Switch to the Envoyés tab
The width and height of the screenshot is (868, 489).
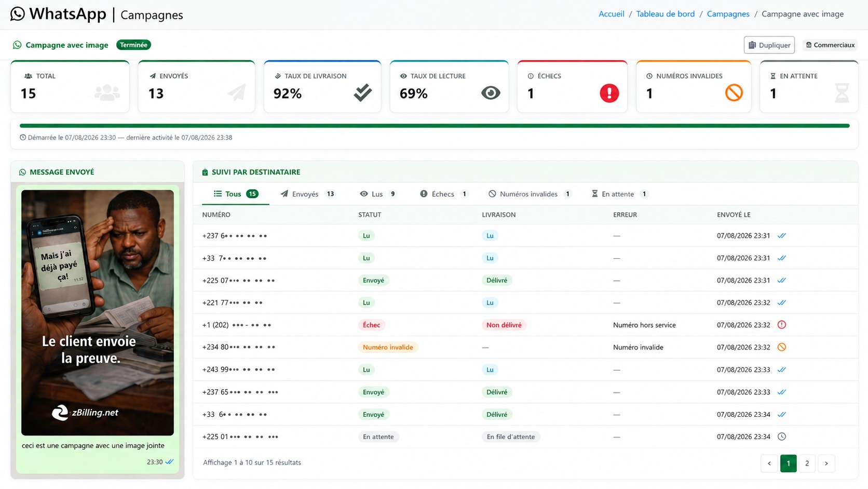coord(308,194)
